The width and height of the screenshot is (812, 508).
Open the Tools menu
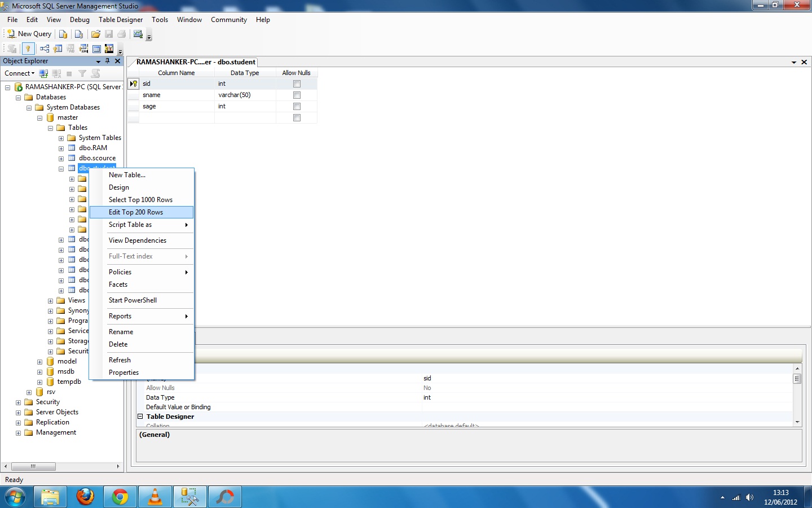[160, 20]
